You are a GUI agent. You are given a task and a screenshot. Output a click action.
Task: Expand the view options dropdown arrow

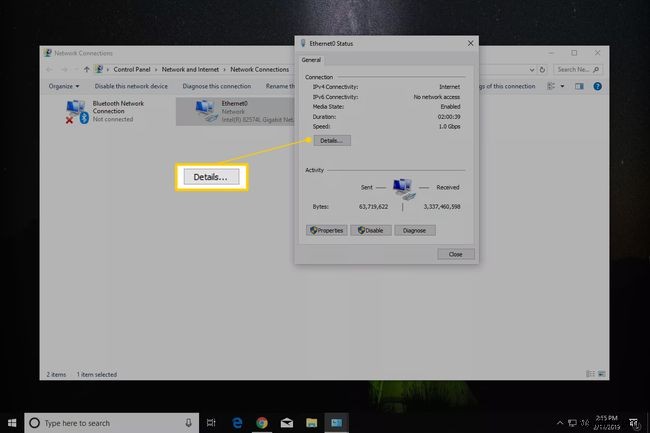[x=562, y=86]
